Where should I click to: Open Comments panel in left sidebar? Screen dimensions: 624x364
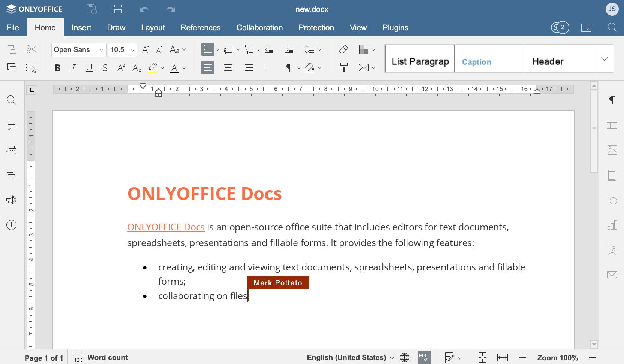(11, 125)
